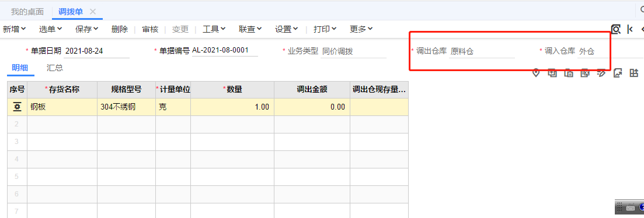The image size is (644, 218).
Task: Click the 304不锈钢 cell
Action: 127,107
